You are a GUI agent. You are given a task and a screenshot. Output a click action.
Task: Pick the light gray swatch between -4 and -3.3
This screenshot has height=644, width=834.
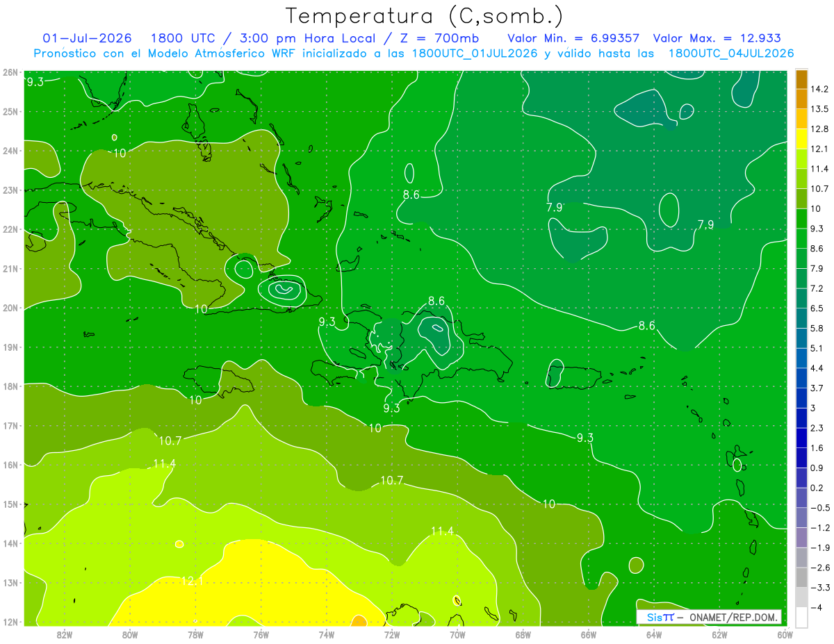coord(801,597)
